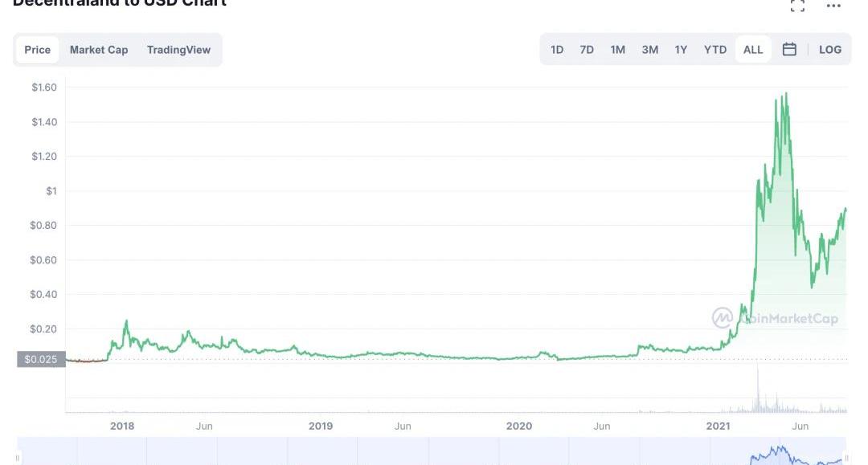Click the right handle of range navigator
This screenshot has height=465, width=868.
tap(846, 459)
